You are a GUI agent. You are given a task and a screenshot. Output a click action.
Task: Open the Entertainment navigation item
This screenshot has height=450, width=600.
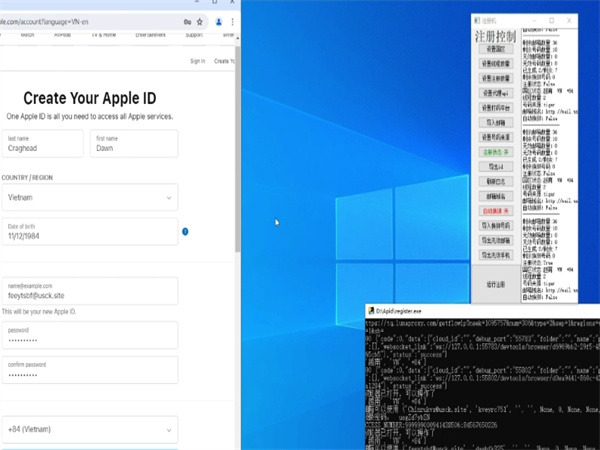(x=153, y=34)
